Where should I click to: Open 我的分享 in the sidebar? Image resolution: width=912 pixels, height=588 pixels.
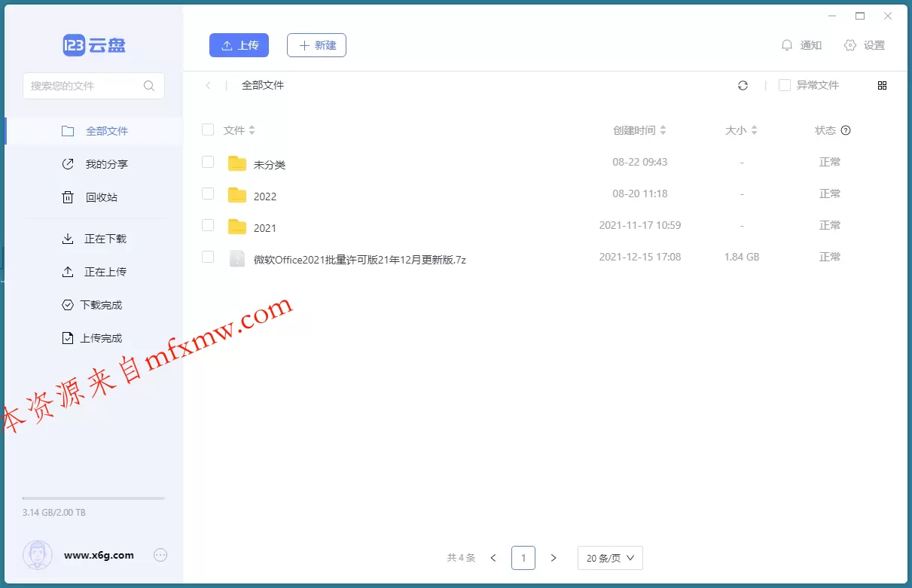click(x=94, y=164)
